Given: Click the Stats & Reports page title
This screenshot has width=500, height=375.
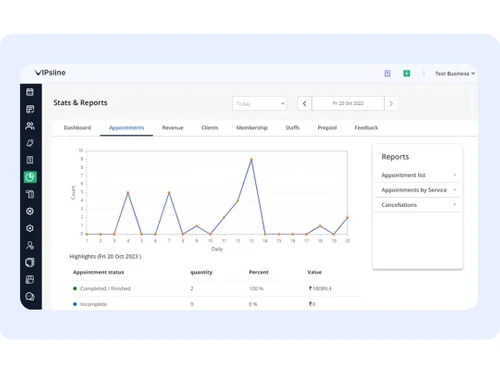Looking at the screenshot, I should 80,103.
